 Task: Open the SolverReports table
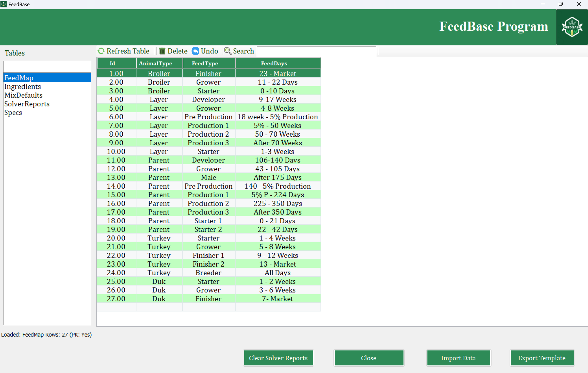point(27,104)
